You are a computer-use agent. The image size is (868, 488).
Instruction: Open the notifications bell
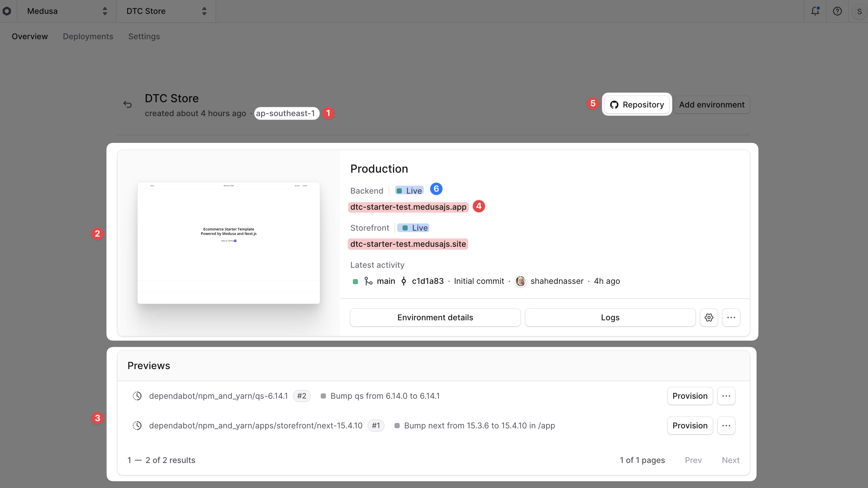tap(815, 11)
